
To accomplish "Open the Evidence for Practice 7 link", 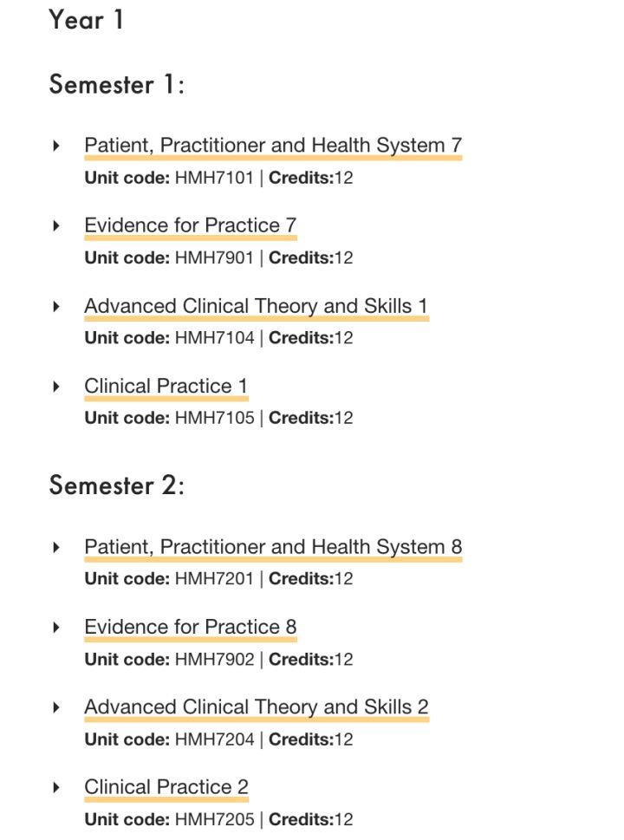I will 191,226.
